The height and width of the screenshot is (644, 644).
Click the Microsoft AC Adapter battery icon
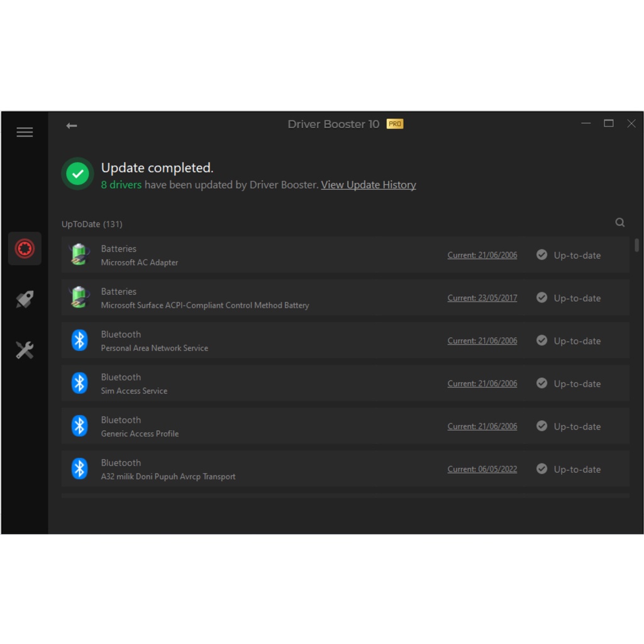point(79,255)
